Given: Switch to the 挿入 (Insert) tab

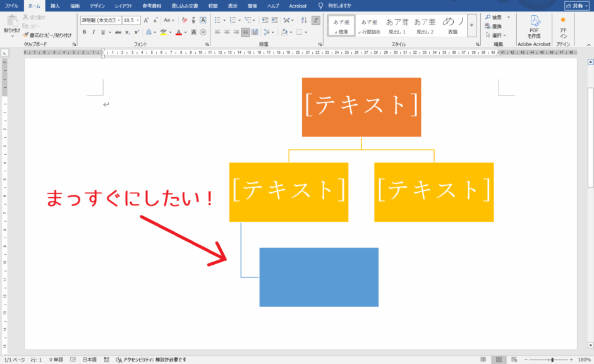Looking at the screenshot, I should [55, 6].
